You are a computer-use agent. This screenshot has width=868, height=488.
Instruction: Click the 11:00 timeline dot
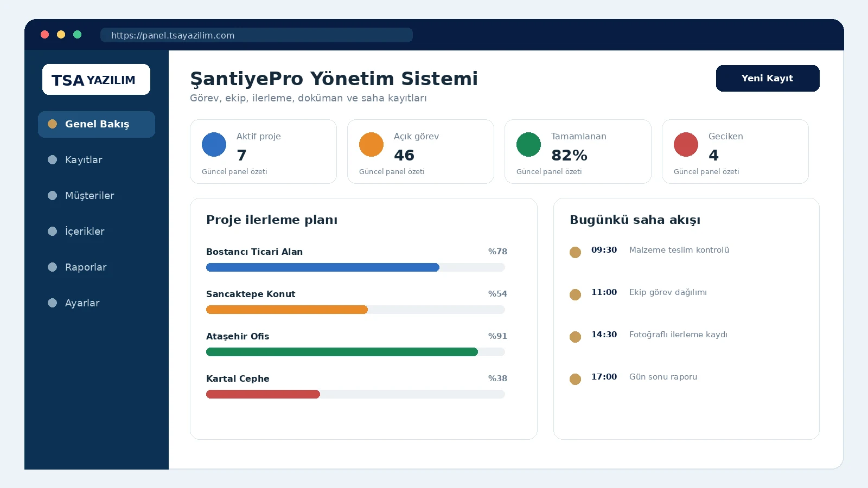point(575,294)
